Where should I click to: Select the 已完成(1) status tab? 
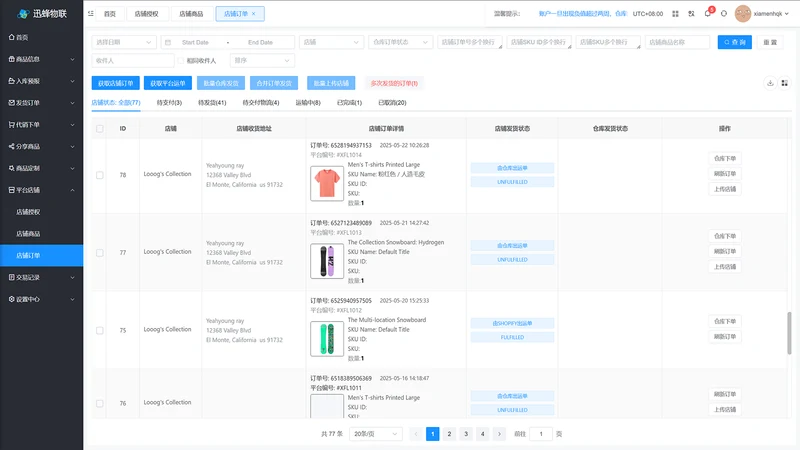tap(349, 103)
